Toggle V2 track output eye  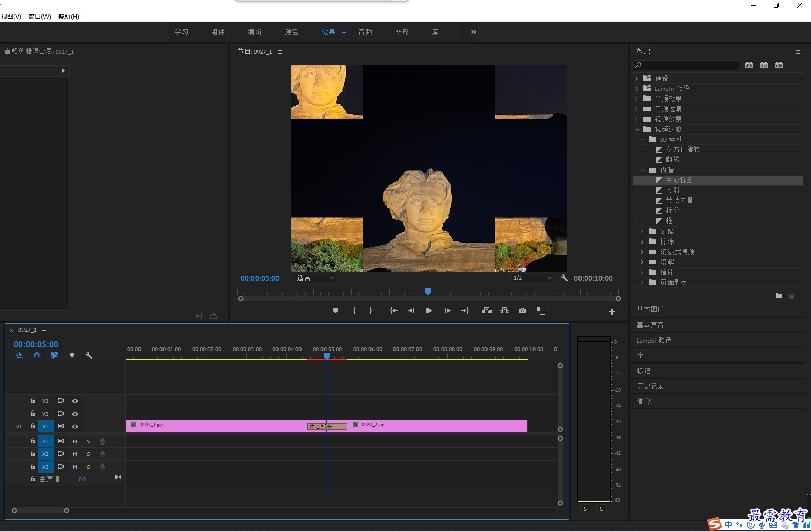75,414
